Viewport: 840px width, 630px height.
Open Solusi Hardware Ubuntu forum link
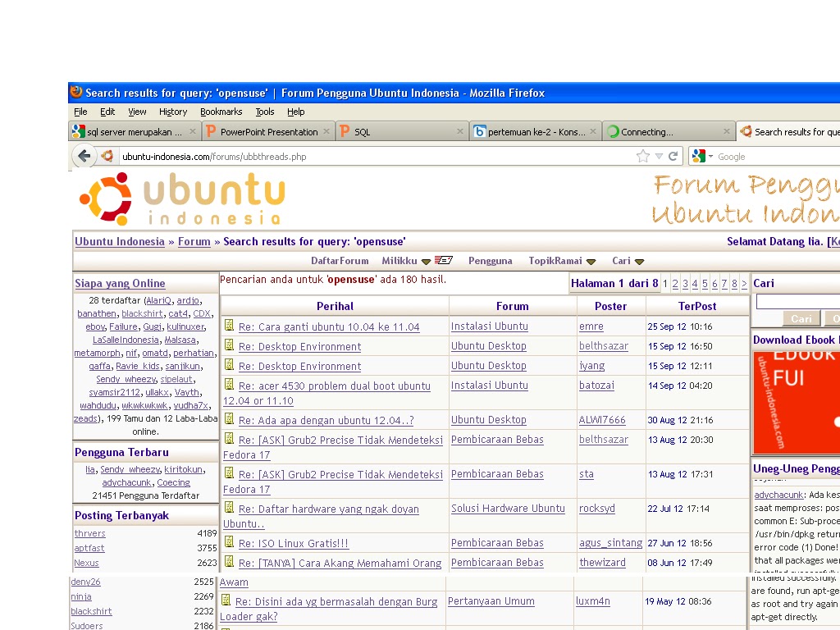point(508,509)
